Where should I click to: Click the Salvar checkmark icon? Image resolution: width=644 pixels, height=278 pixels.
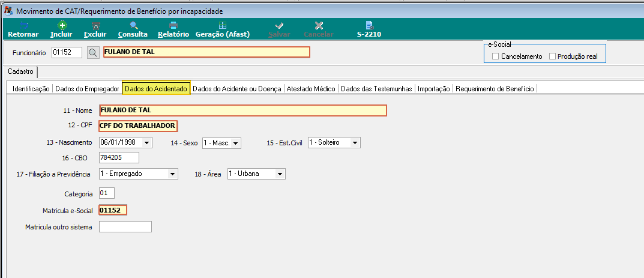click(x=279, y=25)
